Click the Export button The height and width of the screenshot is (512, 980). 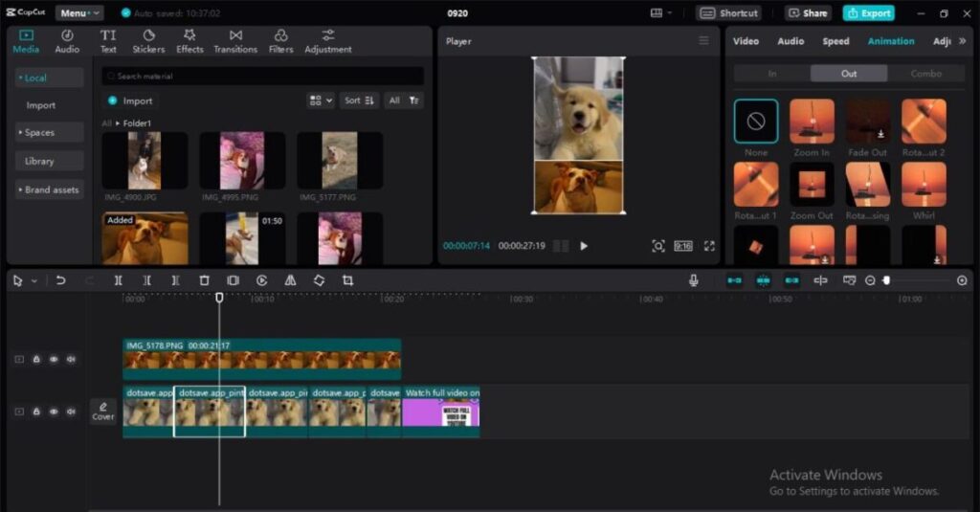pos(868,13)
